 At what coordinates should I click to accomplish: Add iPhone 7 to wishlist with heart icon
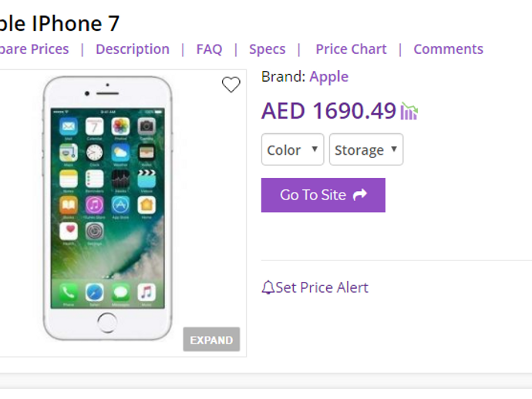point(231,85)
